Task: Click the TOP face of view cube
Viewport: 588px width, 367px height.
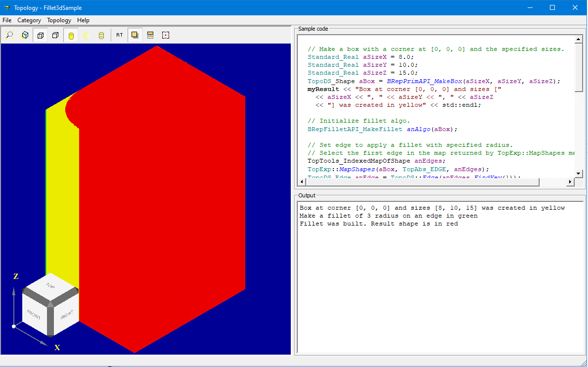Action: point(50,286)
